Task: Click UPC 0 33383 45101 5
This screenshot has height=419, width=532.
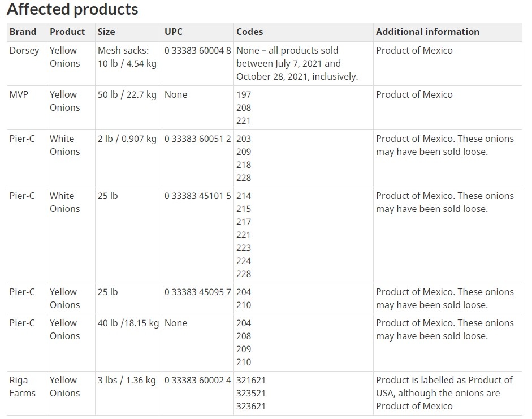Action: coord(198,196)
